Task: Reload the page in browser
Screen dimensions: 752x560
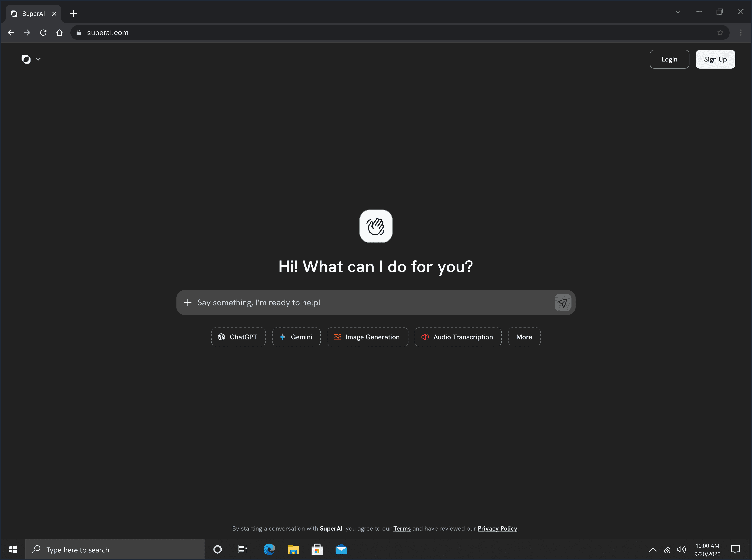Action: pos(43,32)
